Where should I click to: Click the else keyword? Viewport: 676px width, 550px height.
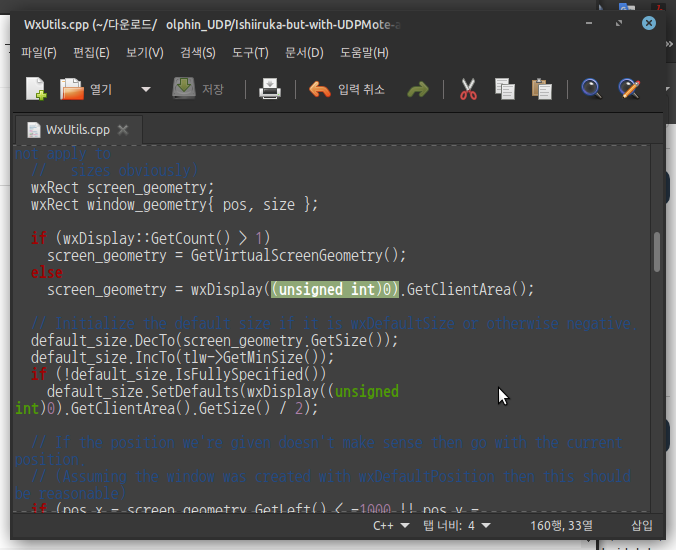pyautogui.click(x=47, y=272)
